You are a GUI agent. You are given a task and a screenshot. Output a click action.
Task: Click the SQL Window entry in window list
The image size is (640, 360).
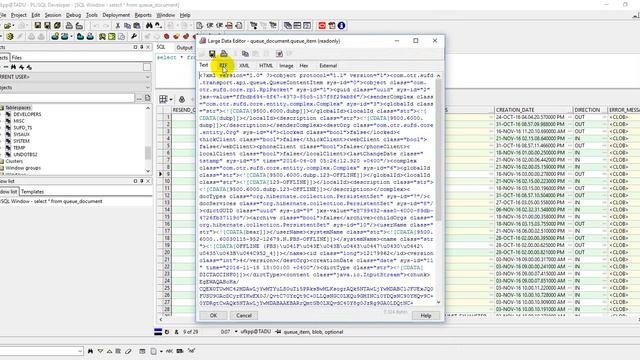coord(51,201)
